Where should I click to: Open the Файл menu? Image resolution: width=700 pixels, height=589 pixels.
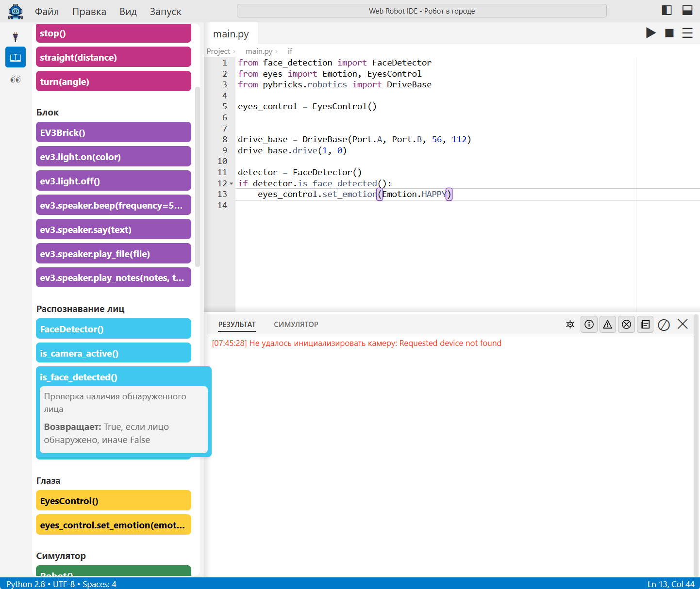pyautogui.click(x=47, y=11)
